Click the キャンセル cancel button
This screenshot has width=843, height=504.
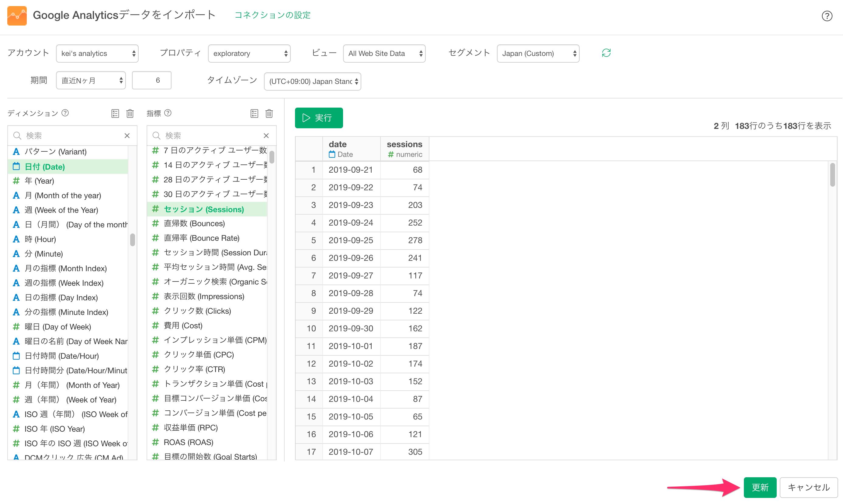(808, 487)
